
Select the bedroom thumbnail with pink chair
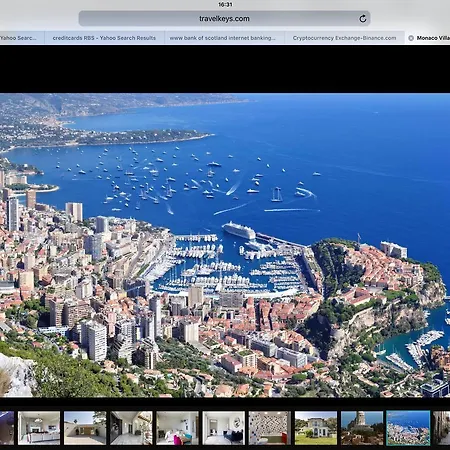click(x=177, y=428)
